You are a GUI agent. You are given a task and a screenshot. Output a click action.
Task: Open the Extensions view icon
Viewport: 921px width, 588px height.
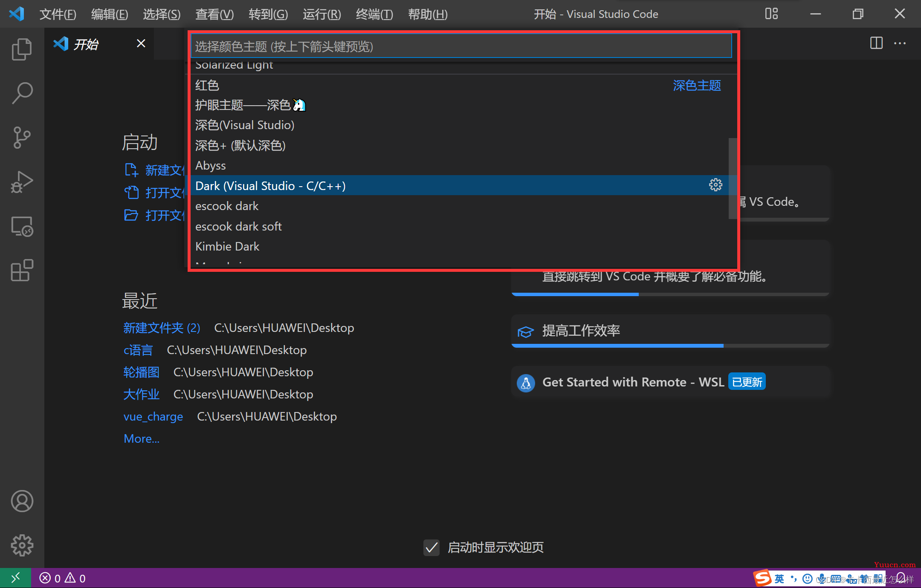click(22, 270)
